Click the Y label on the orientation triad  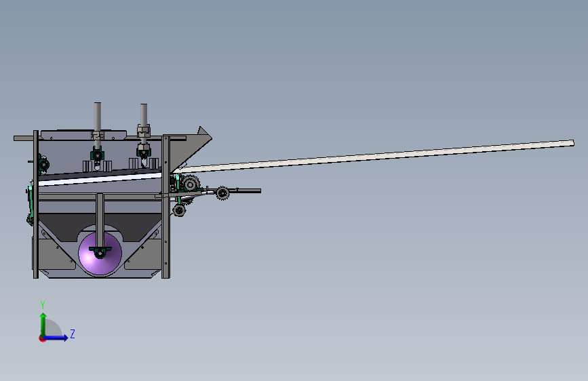[x=43, y=305]
